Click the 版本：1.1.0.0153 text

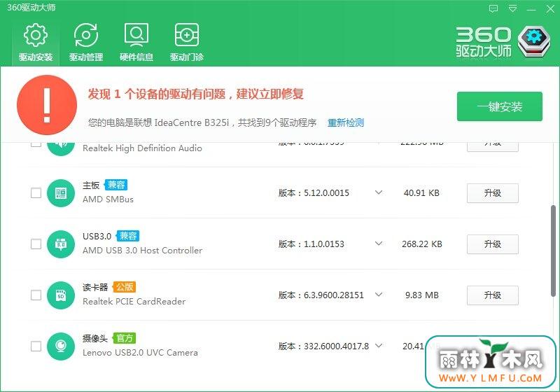[x=311, y=244]
